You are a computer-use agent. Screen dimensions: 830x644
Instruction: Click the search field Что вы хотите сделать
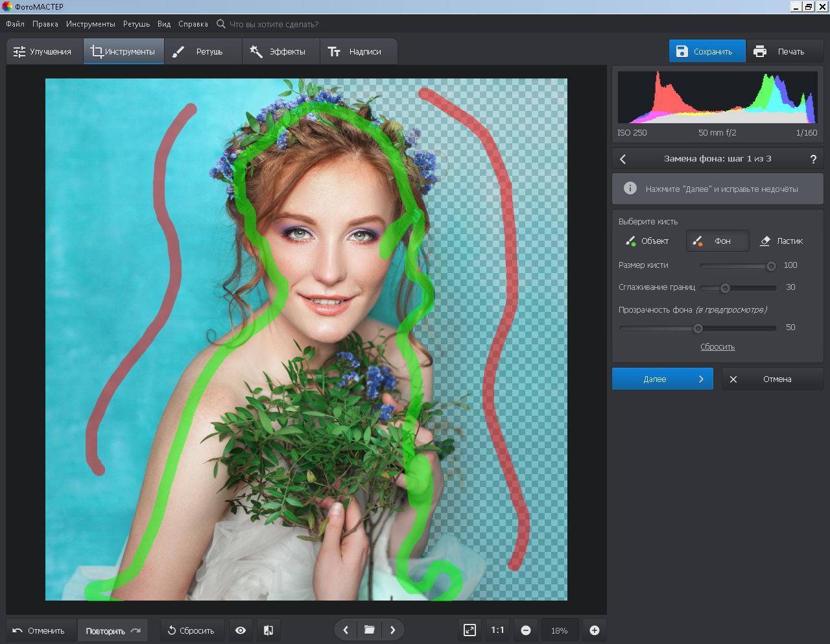(x=274, y=24)
